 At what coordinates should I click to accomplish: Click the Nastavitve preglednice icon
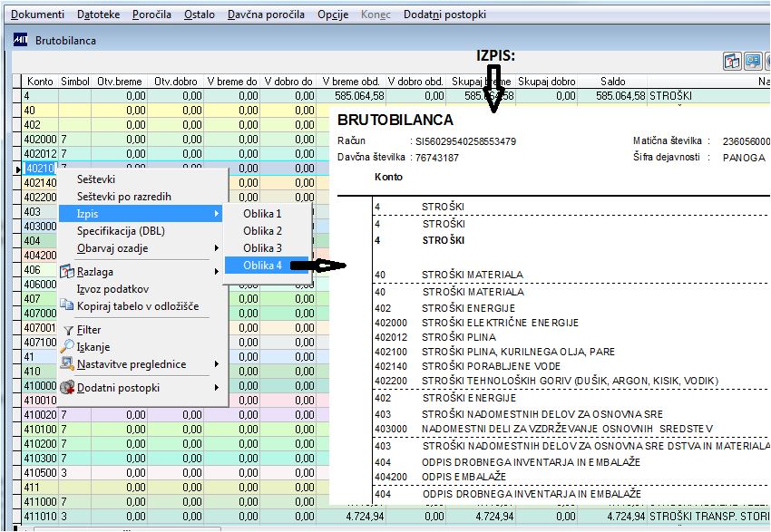pos(67,364)
